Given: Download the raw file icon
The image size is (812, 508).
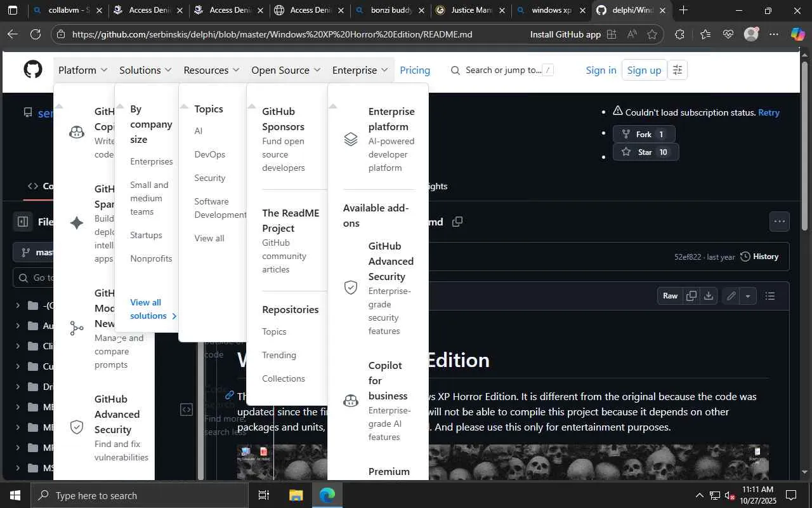Looking at the screenshot, I should click(709, 296).
